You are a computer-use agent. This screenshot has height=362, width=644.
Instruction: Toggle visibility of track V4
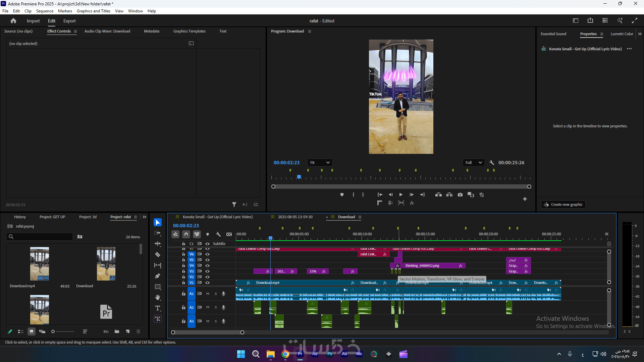[207, 265]
